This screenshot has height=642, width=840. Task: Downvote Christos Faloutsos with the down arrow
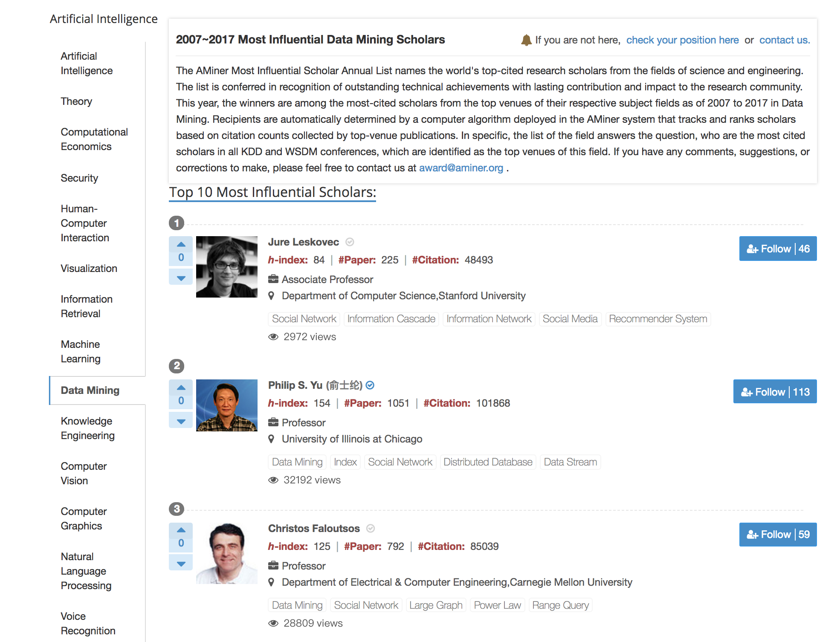(x=181, y=563)
